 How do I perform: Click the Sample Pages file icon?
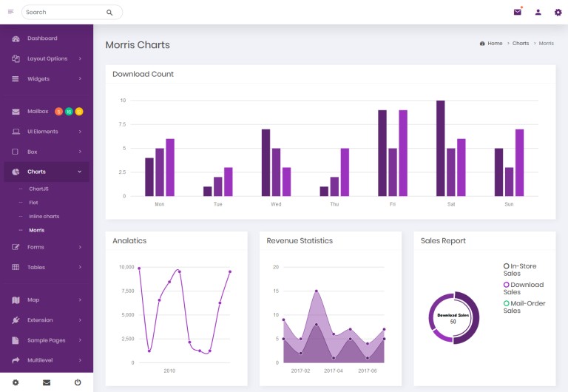tap(16, 340)
